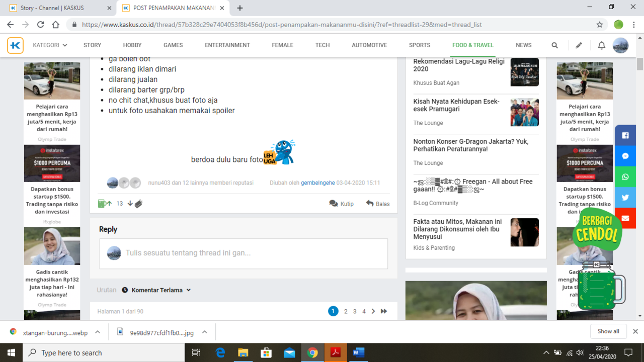
Task: Open Task View on taskbar
Action: click(x=197, y=352)
